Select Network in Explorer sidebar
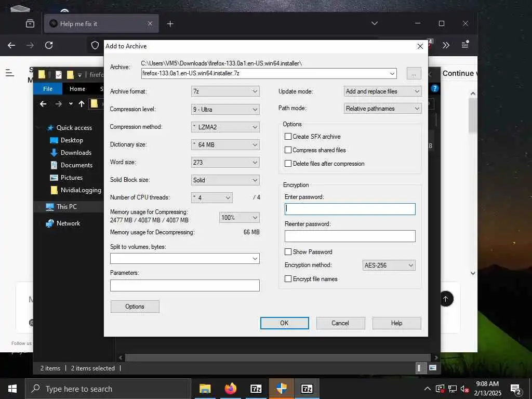Image resolution: width=532 pixels, height=399 pixels. pyautogui.click(x=68, y=223)
